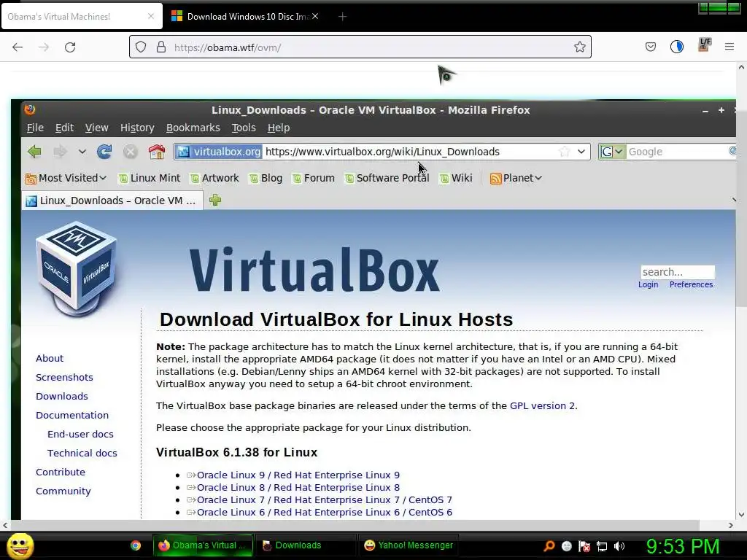
Task: Reload page with inner Firefox blue refresh icon
Action: click(104, 152)
